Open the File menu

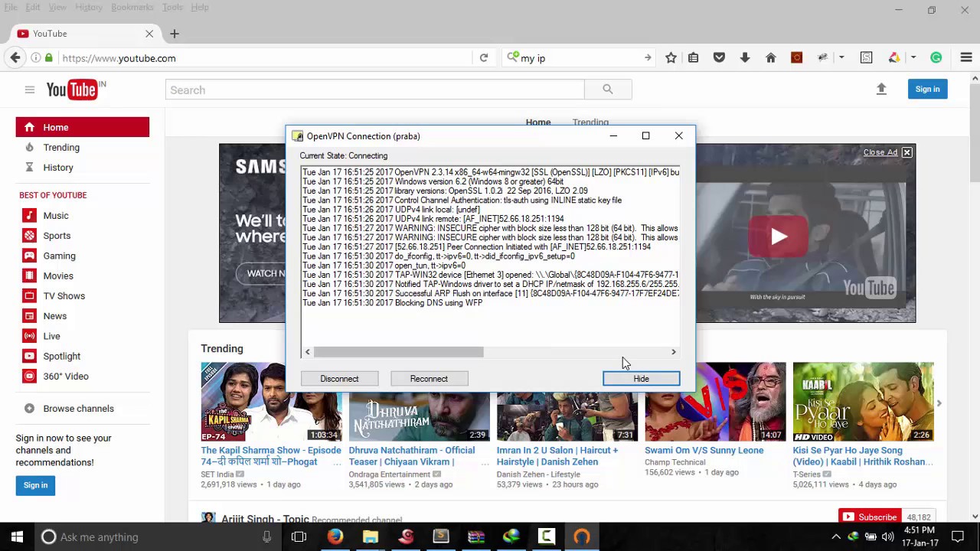11,7
